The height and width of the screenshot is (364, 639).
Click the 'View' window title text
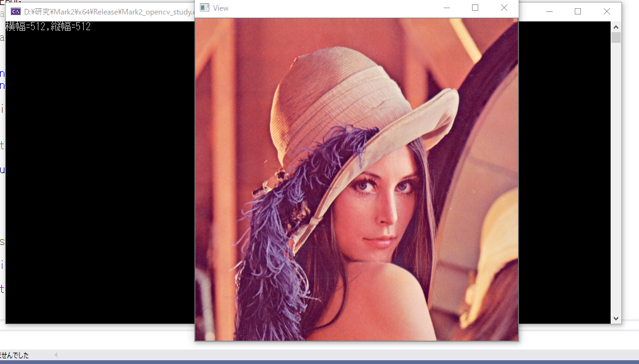[x=221, y=8]
